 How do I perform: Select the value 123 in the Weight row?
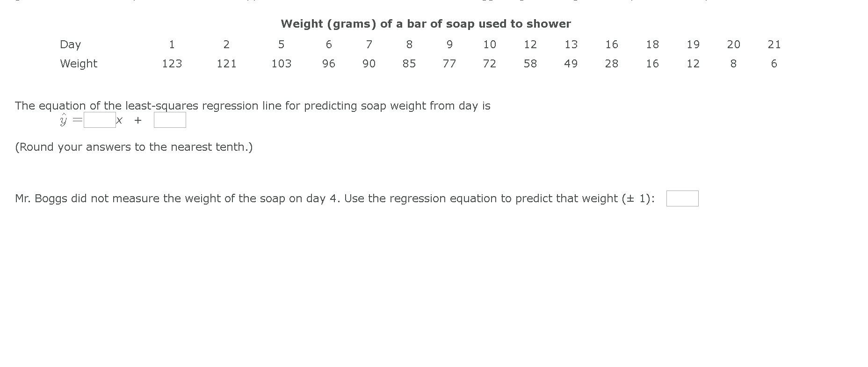click(173, 64)
